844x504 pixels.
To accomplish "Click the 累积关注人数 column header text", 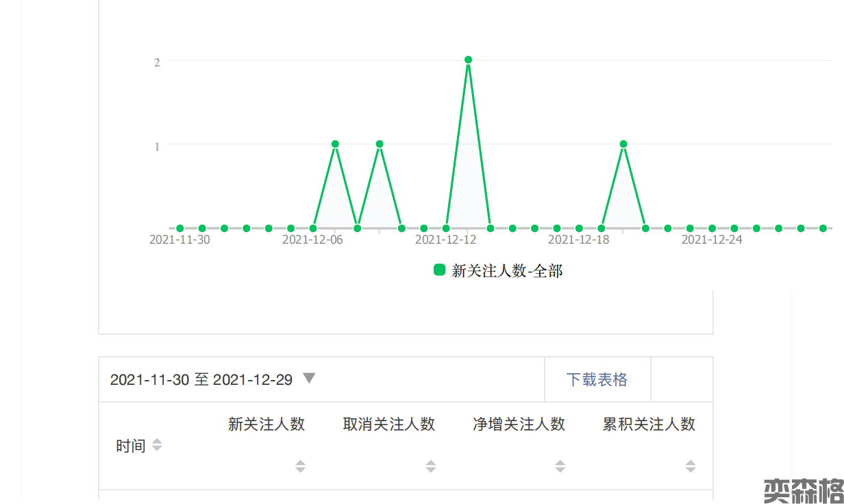I will click(x=649, y=425).
